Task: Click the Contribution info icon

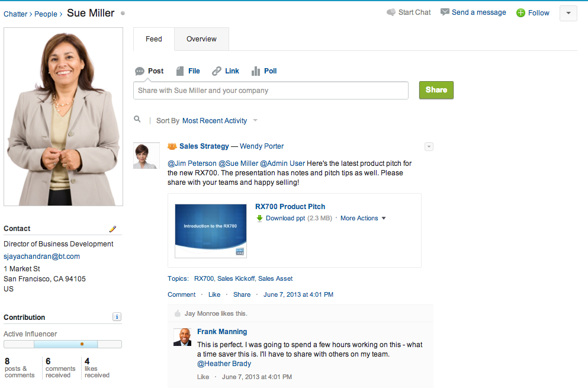Action: pos(117,317)
